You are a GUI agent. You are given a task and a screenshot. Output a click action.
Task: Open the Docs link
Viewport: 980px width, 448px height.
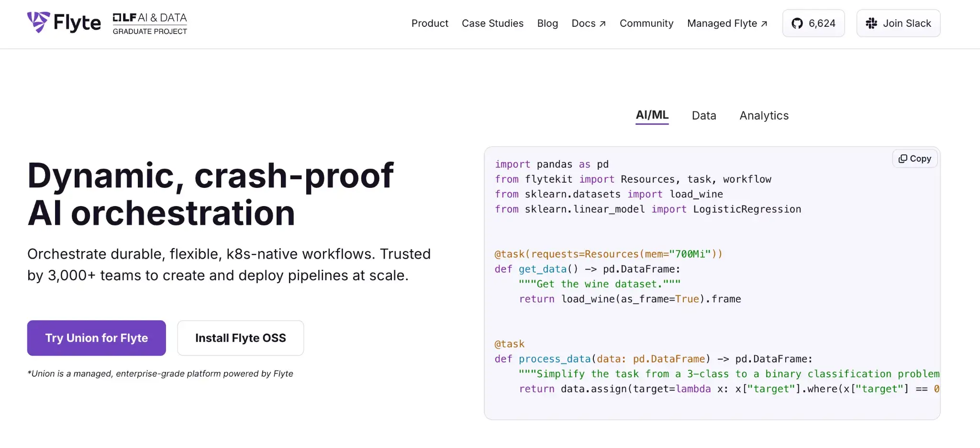coord(583,23)
